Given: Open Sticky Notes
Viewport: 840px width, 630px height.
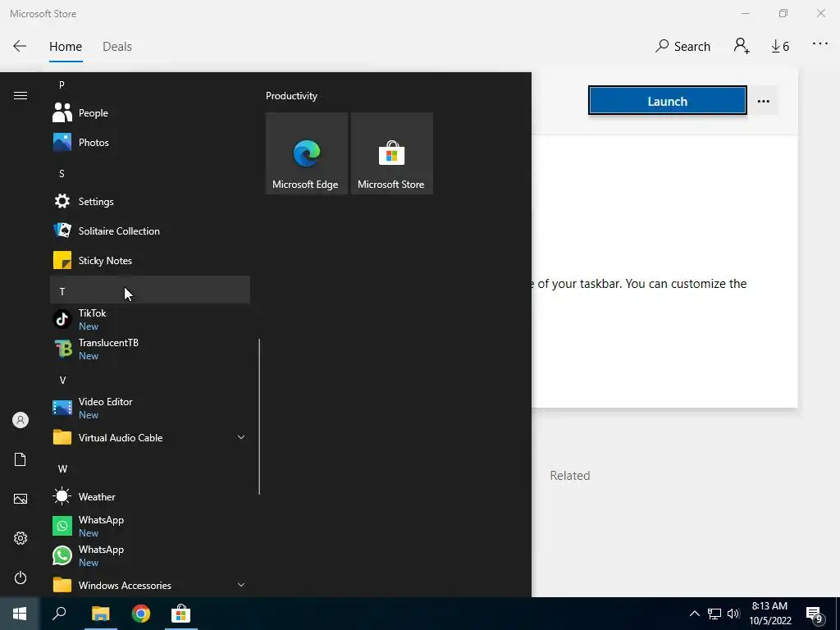Looking at the screenshot, I should (150, 260).
